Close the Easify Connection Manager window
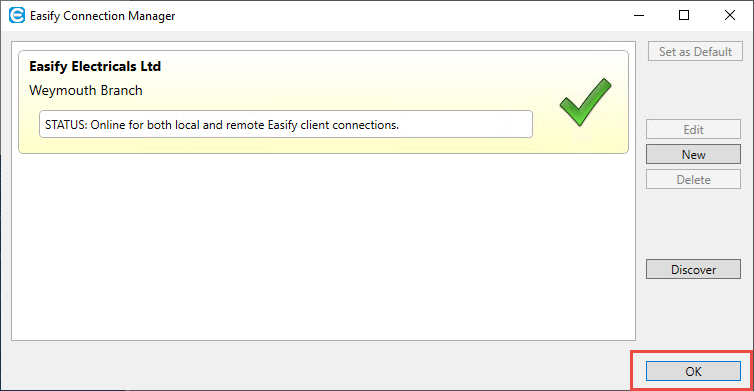Viewport: 754px width, 391px height. coord(729,15)
